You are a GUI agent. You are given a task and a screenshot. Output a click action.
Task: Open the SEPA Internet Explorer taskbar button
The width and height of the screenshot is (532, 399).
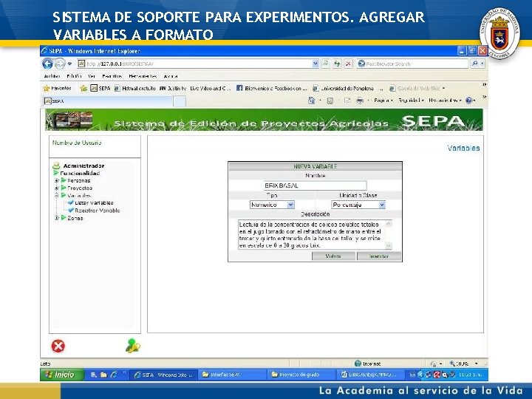coord(163,375)
